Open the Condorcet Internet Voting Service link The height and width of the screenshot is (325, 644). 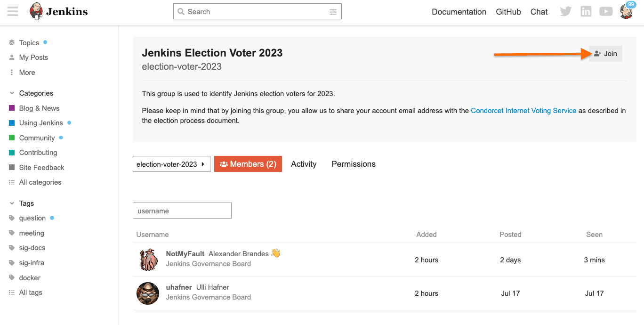pyautogui.click(x=523, y=110)
